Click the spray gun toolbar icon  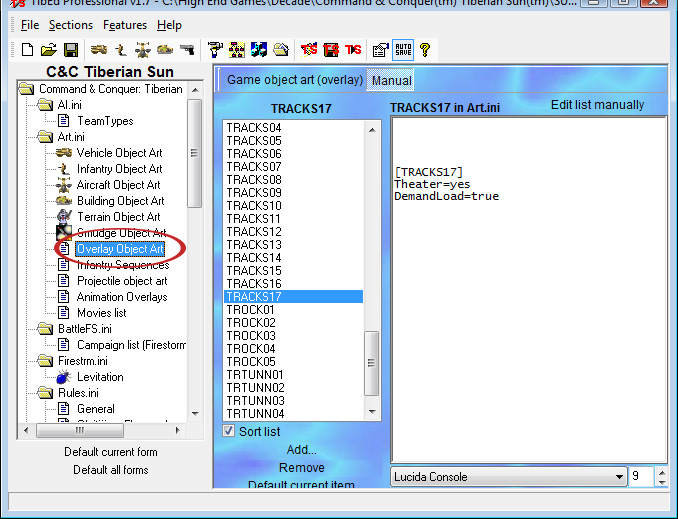coord(215,50)
